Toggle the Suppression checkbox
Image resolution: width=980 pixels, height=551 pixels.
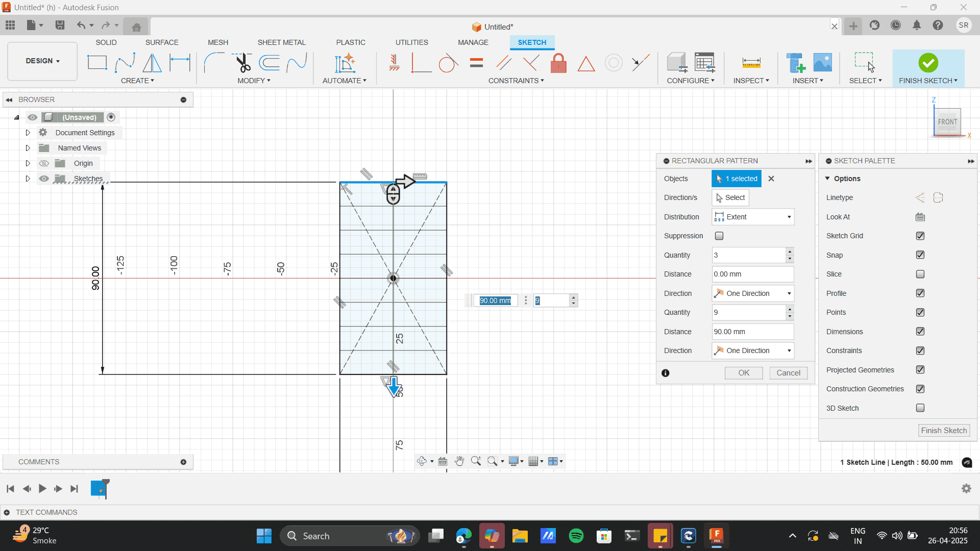point(719,236)
